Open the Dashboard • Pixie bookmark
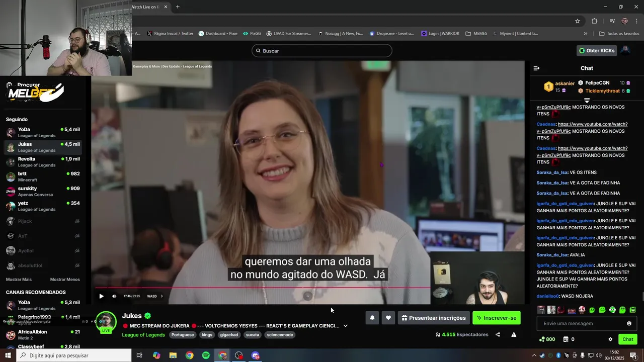This screenshot has height=362, width=644. [x=218, y=34]
